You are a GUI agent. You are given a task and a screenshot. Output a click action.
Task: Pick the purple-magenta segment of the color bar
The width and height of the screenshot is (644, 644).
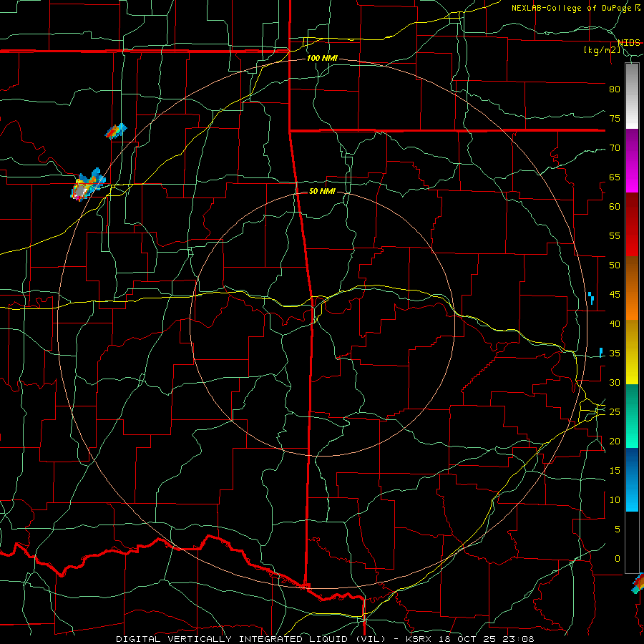632,161
